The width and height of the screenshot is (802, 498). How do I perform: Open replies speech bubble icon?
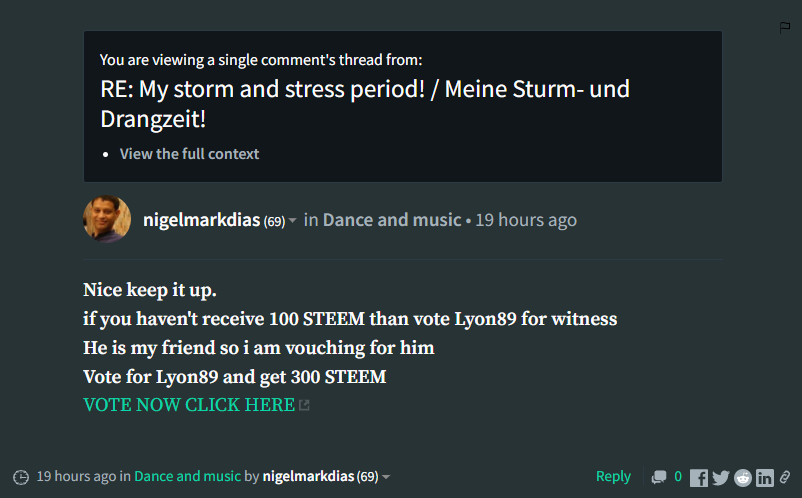click(x=659, y=477)
